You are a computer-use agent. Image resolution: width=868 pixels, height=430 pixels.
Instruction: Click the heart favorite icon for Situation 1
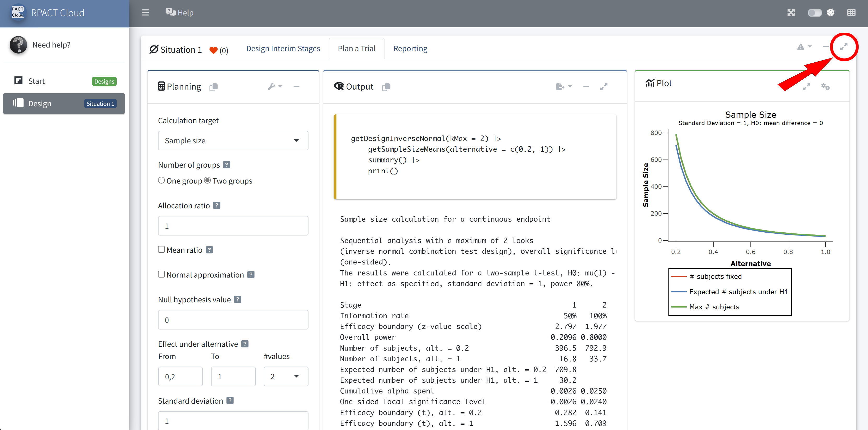213,50
